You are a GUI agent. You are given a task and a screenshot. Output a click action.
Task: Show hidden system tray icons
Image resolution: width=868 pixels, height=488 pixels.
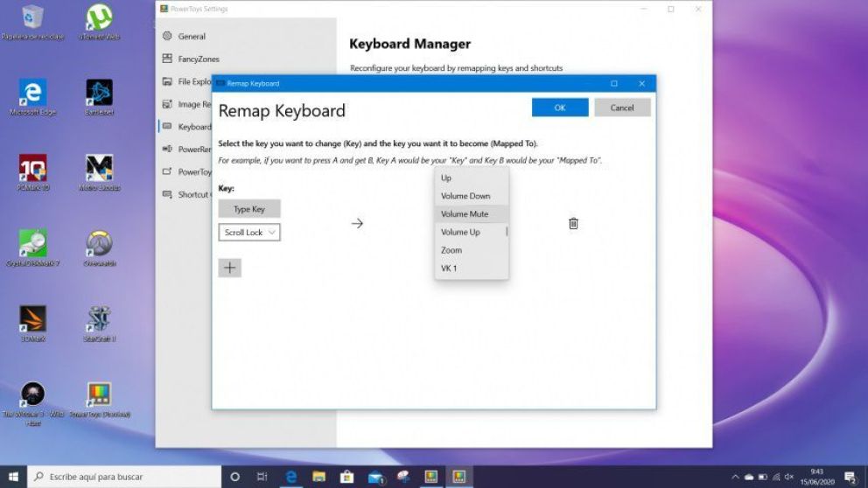click(735, 477)
